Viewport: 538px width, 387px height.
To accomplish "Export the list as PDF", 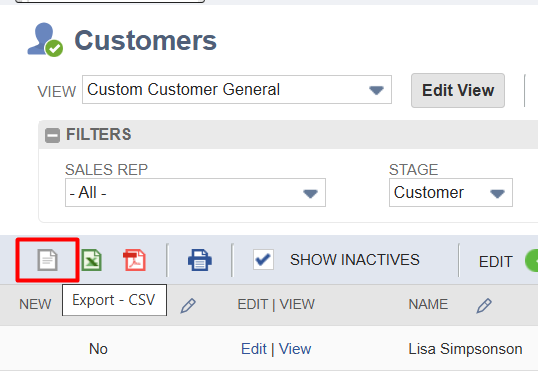I will coord(134,260).
